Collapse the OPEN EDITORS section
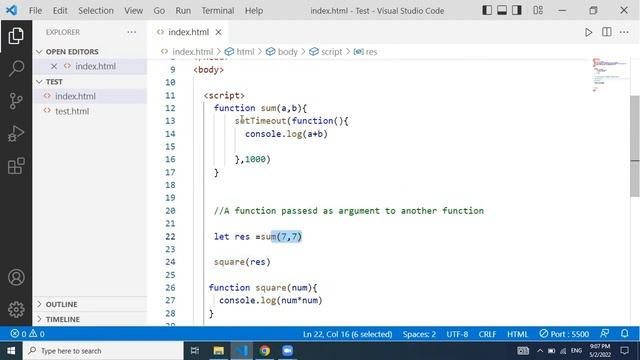This screenshot has width=640, height=360. [72, 52]
